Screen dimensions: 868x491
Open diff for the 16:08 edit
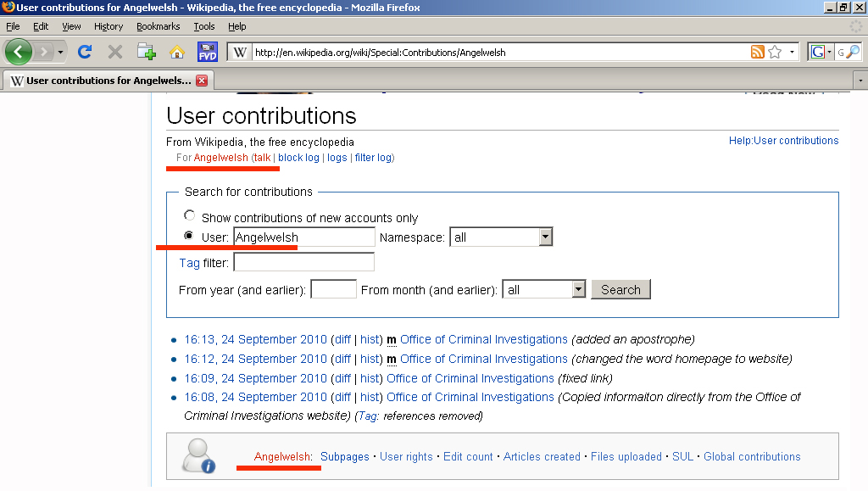point(342,397)
